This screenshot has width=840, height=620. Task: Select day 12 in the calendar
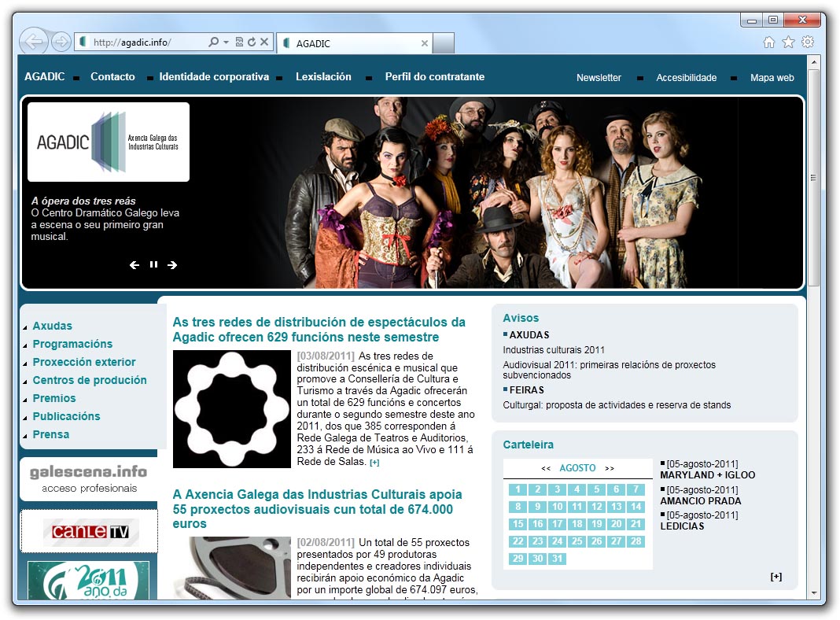(597, 507)
